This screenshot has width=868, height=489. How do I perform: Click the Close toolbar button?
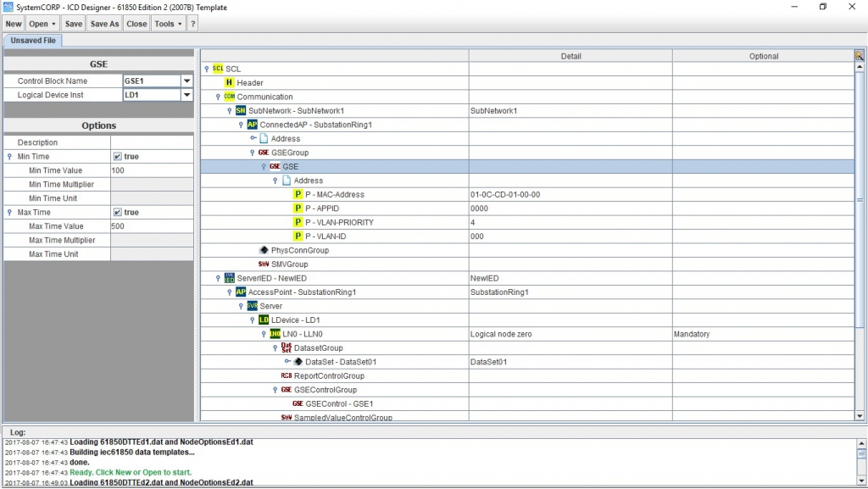(x=136, y=24)
